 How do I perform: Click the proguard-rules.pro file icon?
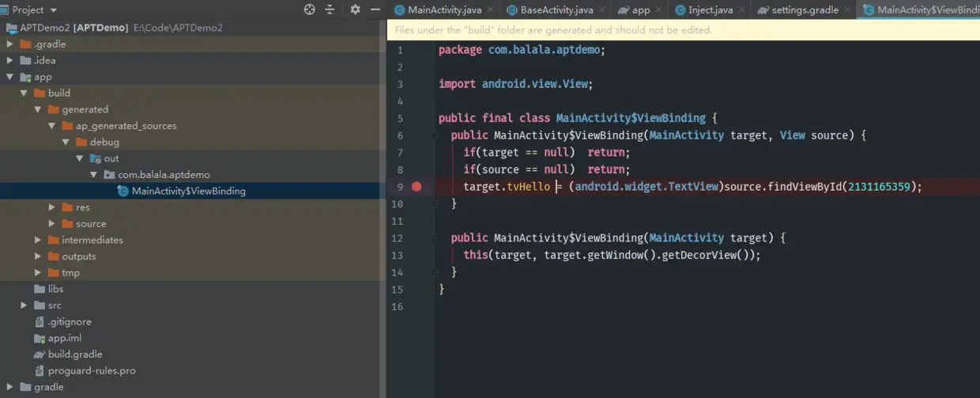(x=40, y=370)
